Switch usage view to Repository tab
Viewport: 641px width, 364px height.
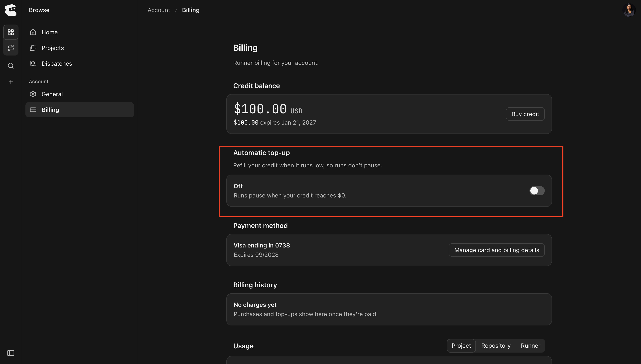pos(496,346)
